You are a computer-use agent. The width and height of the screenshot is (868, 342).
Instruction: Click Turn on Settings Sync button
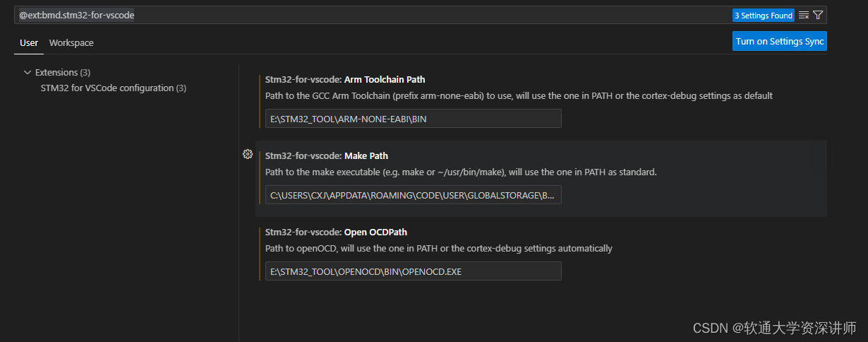pyautogui.click(x=780, y=41)
